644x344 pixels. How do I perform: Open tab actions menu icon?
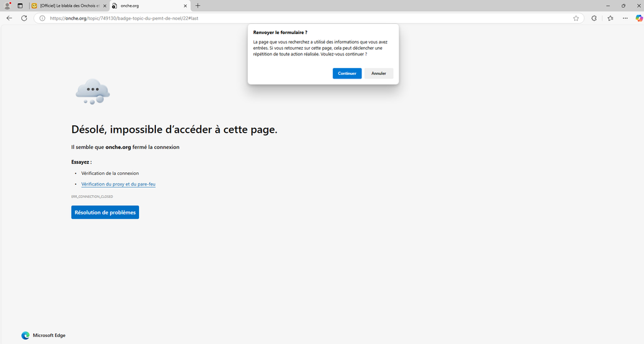coord(20,6)
